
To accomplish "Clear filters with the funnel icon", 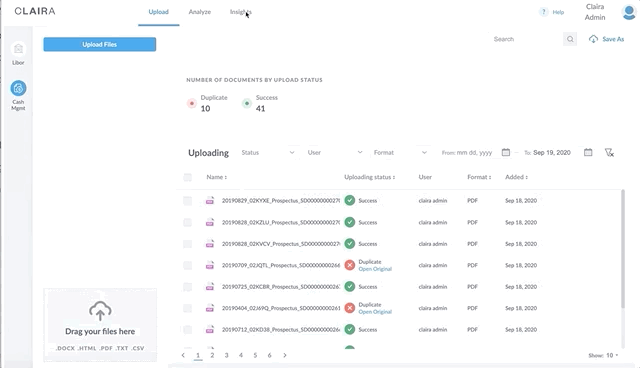I will pyautogui.click(x=609, y=153).
